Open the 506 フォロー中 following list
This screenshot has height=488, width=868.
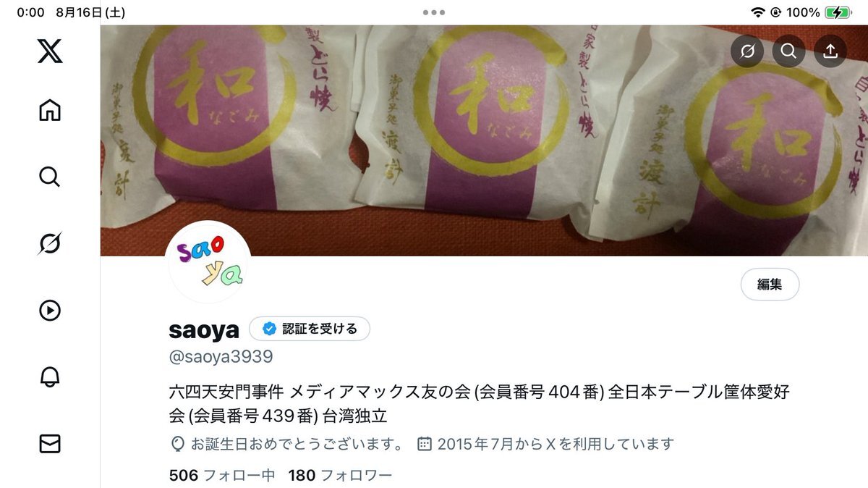coord(221,476)
